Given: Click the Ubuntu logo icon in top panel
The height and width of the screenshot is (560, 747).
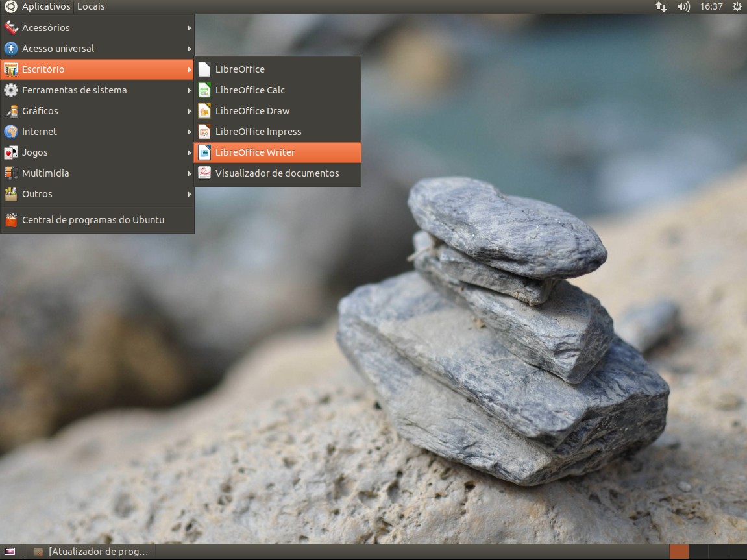Looking at the screenshot, I should pos(10,6).
